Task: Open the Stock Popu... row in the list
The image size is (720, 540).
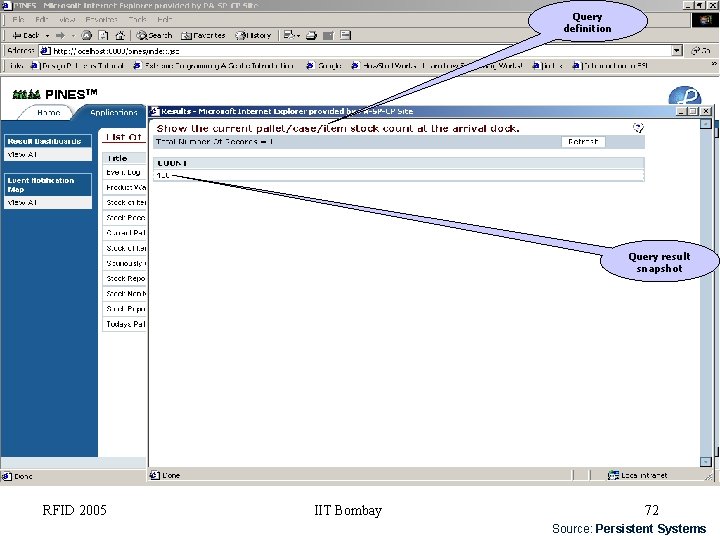Action: pos(124,309)
